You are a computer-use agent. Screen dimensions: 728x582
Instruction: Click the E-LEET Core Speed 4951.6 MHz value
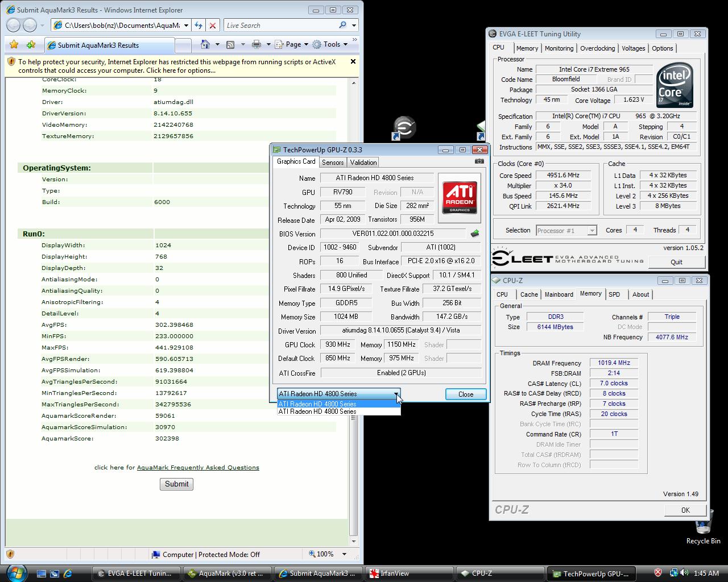tap(563, 175)
